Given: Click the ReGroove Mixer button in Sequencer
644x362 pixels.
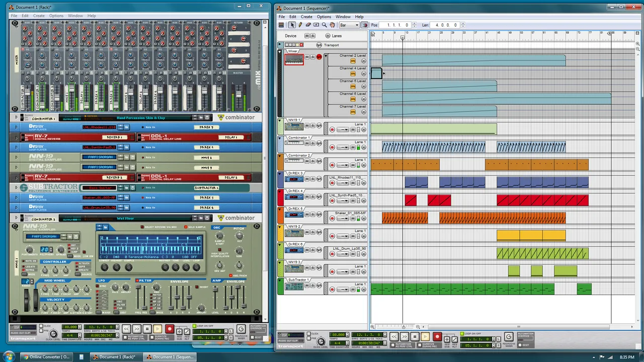Looking at the screenshot, I should point(509,337).
